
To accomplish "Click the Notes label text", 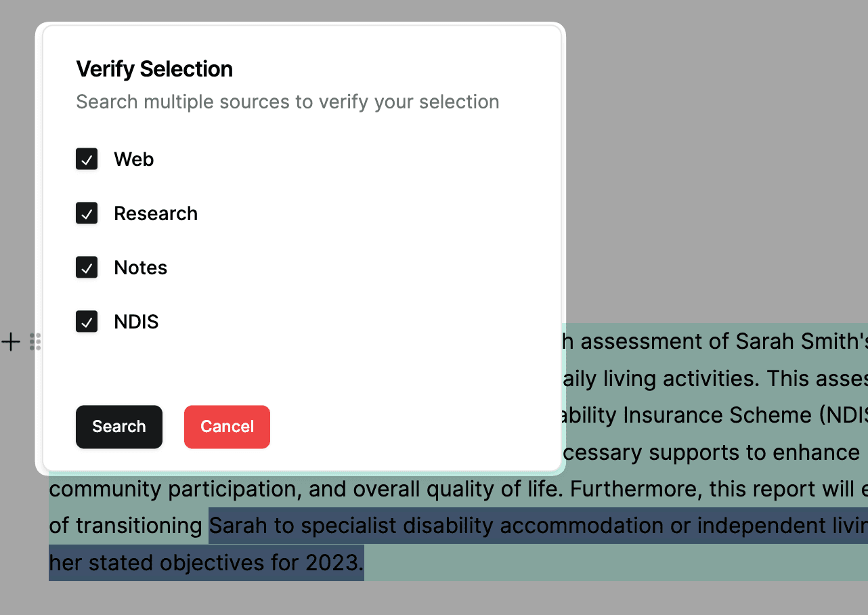I will [x=140, y=268].
